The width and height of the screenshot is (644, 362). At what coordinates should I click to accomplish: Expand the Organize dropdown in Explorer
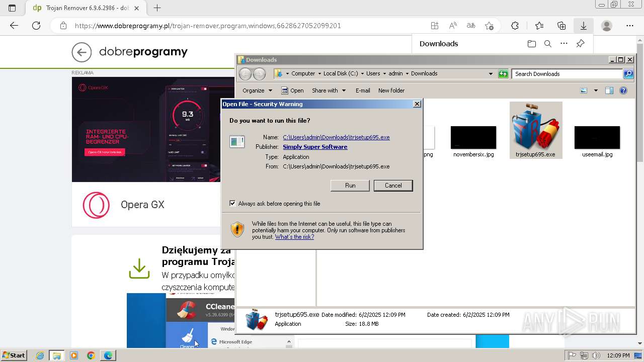tap(257, 90)
